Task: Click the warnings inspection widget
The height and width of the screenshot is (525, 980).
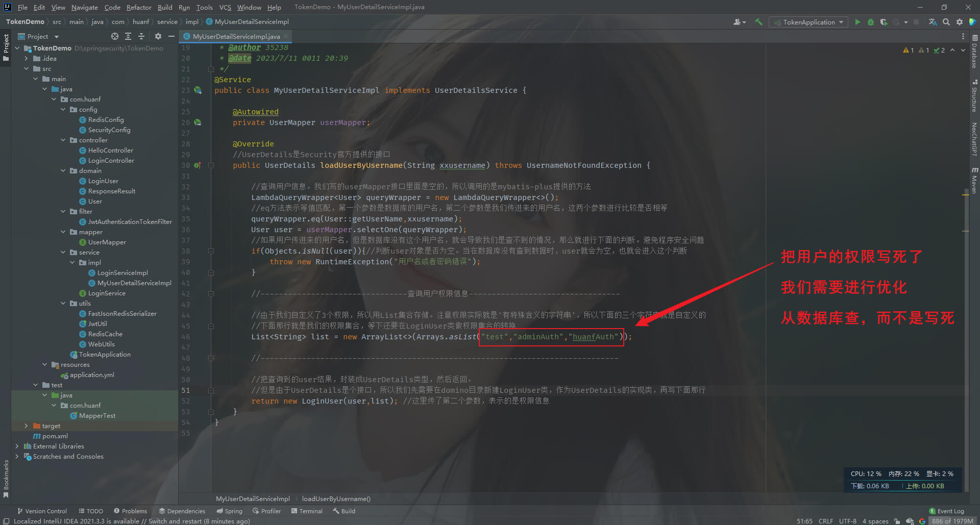Action: coord(924,50)
